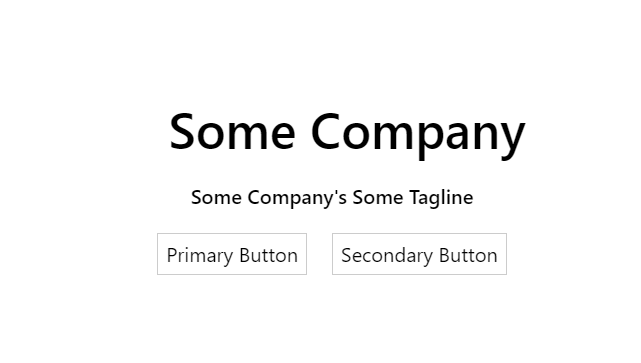
Task: Click the word "Secondary" inside its button
Action: coord(387,256)
